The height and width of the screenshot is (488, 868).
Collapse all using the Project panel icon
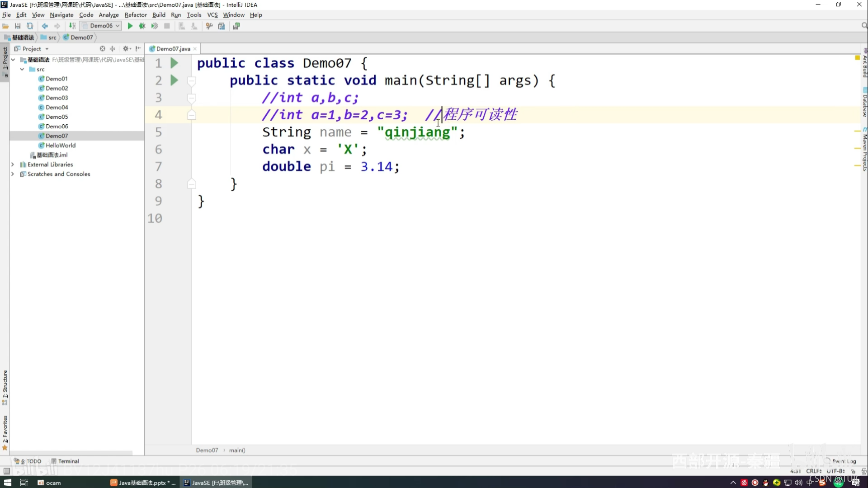[113, 49]
